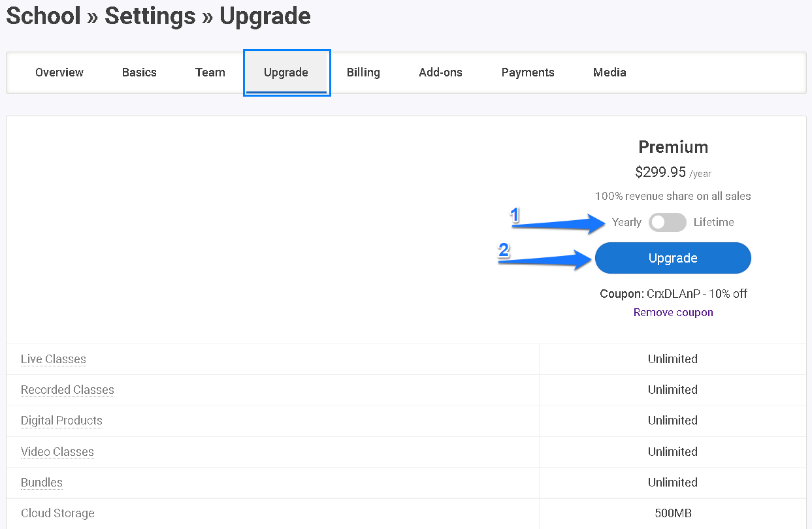812x529 pixels.
Task: Click Unlimited value in Digital Products row
Action: 673,421
